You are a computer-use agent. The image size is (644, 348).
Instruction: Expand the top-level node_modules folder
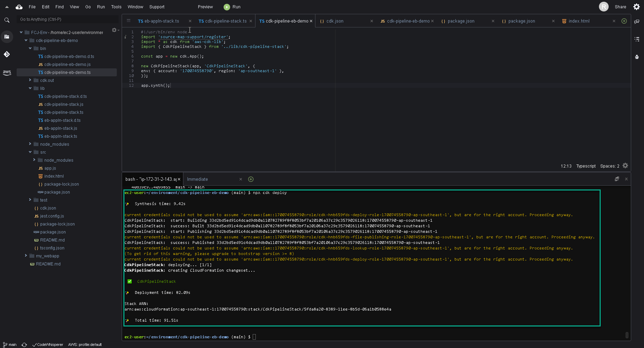coord(30,144)
